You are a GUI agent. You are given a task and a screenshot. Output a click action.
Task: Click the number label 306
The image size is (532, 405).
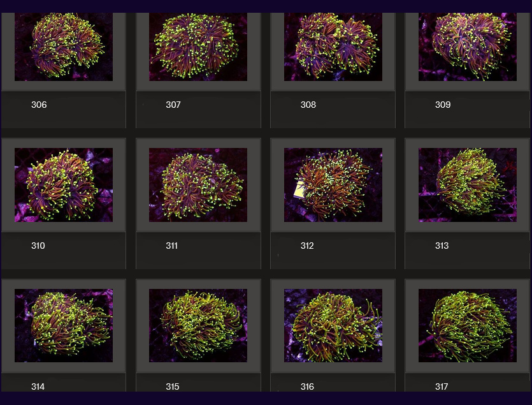tap(39, 105)
